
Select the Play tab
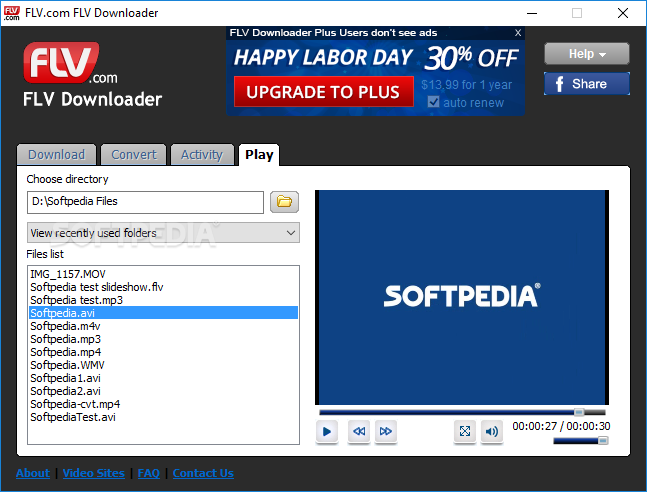[x=259, y=155]
